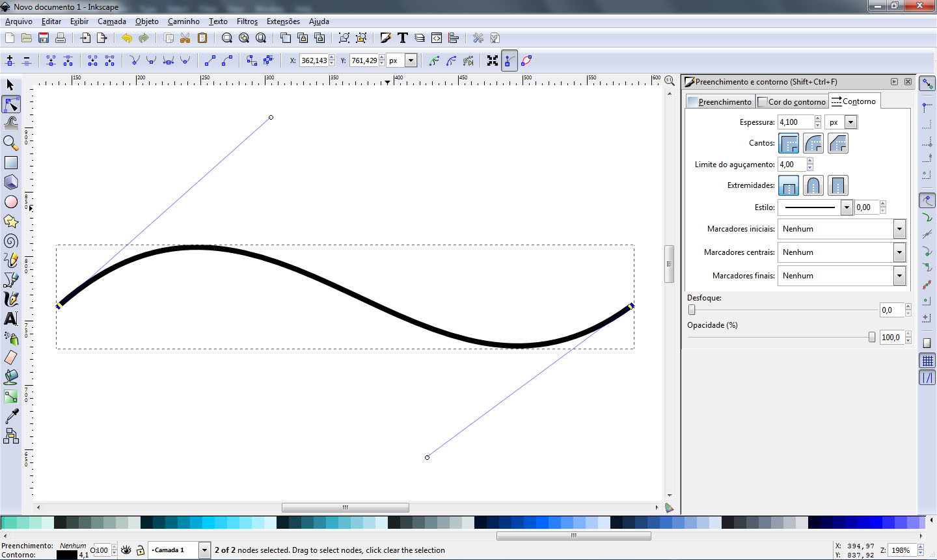The image size is (937, 560).
Task: Open the Caminho menu
Action: [183, 21]
